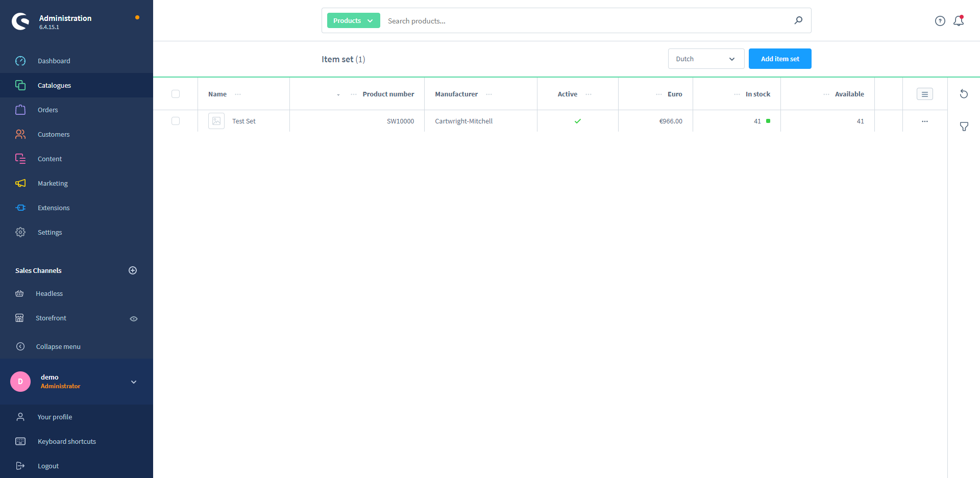Open the notifications bell
The image size is (980, 478).
959,21
